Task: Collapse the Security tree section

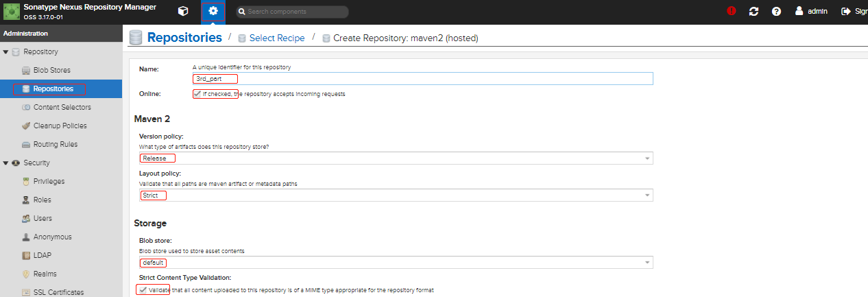Action: 5,163
